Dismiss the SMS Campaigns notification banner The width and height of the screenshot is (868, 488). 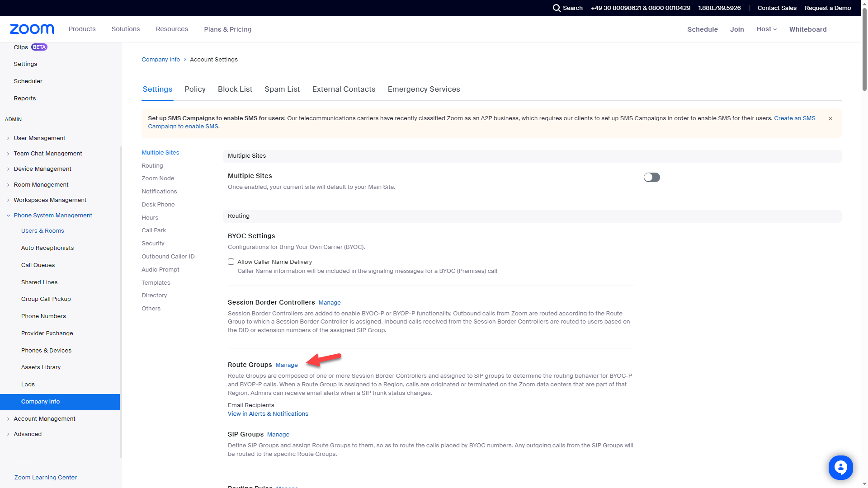click(x=830, y=118)
